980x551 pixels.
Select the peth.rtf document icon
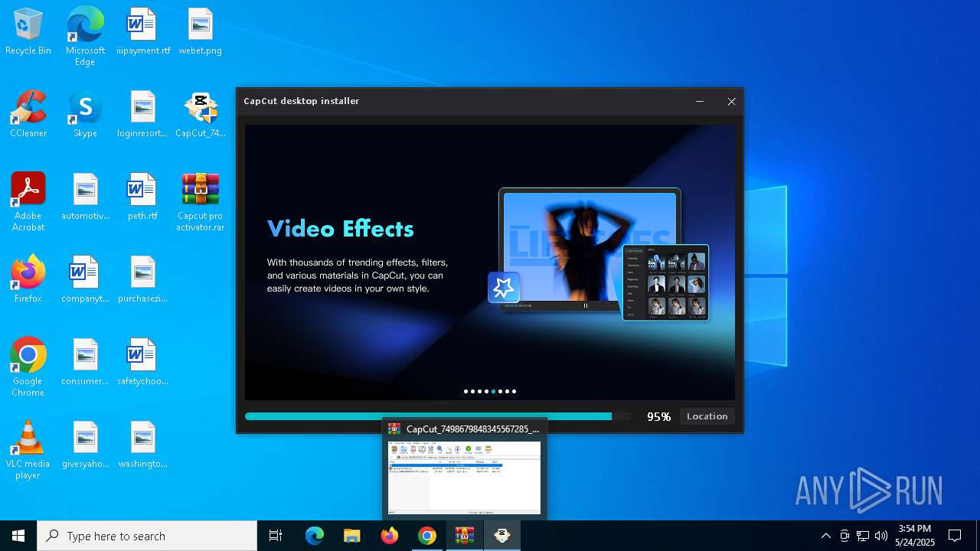pos(143,197)
